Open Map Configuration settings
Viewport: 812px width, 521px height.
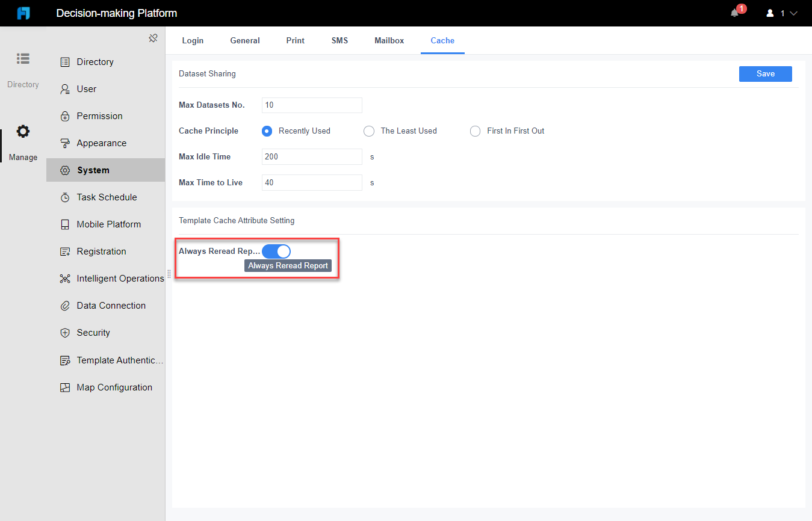tap(65, 387)
